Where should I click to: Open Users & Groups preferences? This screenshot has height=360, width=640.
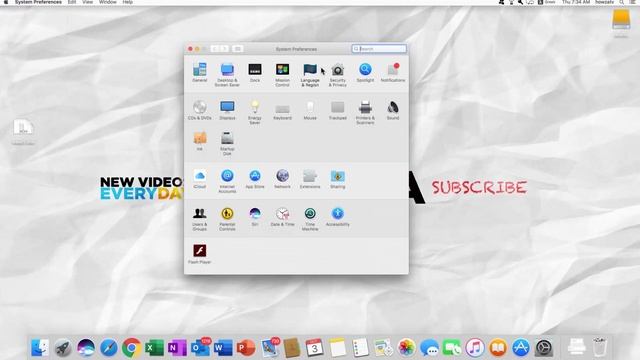[200, 219]
